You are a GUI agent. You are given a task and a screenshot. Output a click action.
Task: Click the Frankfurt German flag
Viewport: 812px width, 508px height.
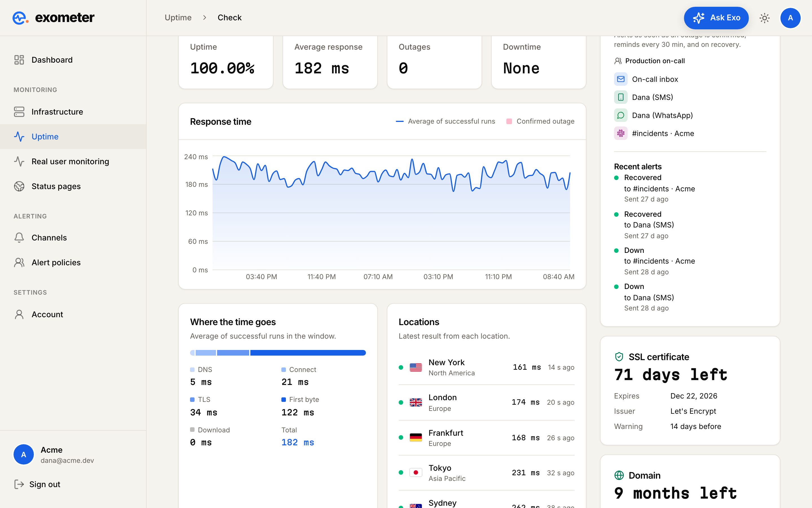[416, 437]
